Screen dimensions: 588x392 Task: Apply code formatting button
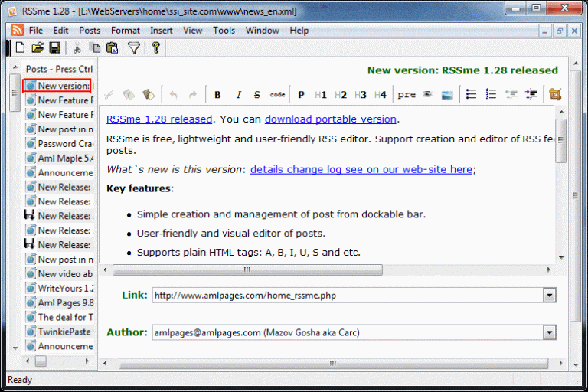[x=277, y=95]
